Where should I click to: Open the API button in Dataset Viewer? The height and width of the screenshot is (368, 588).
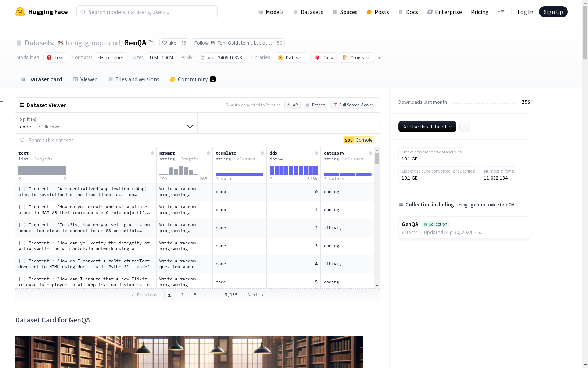[x=293, y=105]
